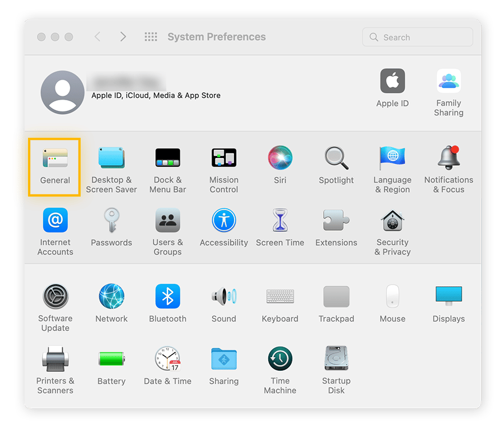Click the show all preferences grid button
Image resolution: width=504 pixels, height=429 pixels.
[x=151, y=37]
